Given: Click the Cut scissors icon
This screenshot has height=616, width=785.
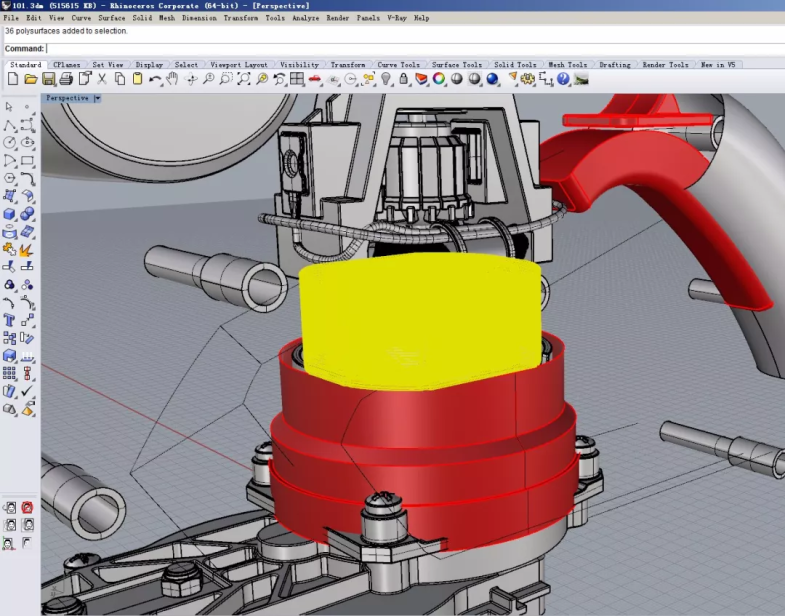Looking at the screenshot, I should (101, 79).
